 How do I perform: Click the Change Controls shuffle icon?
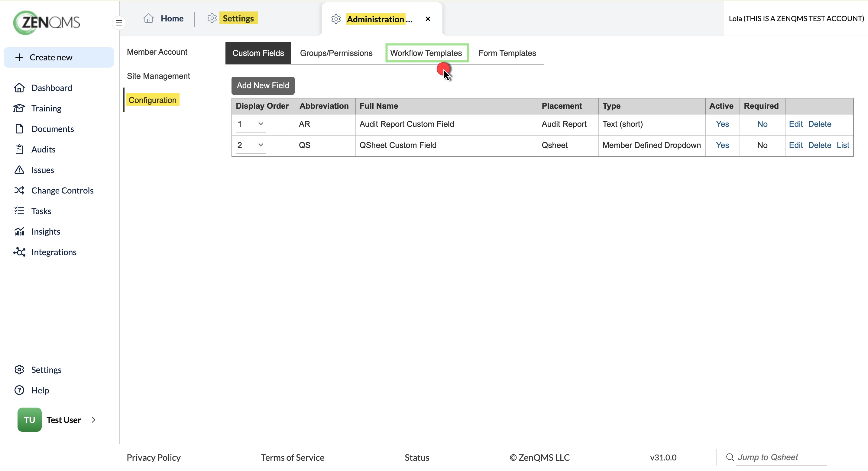[x=19, y=191]
